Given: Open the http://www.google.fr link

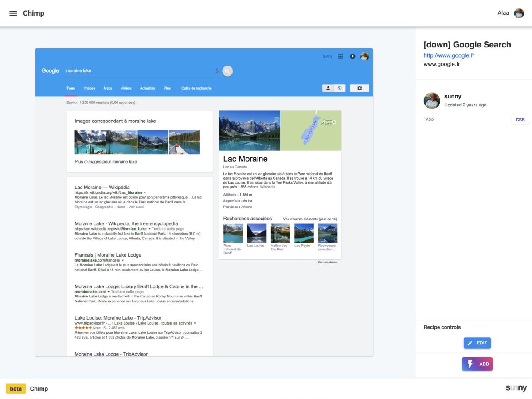Looking at the screenshot, I should (449, 55).
